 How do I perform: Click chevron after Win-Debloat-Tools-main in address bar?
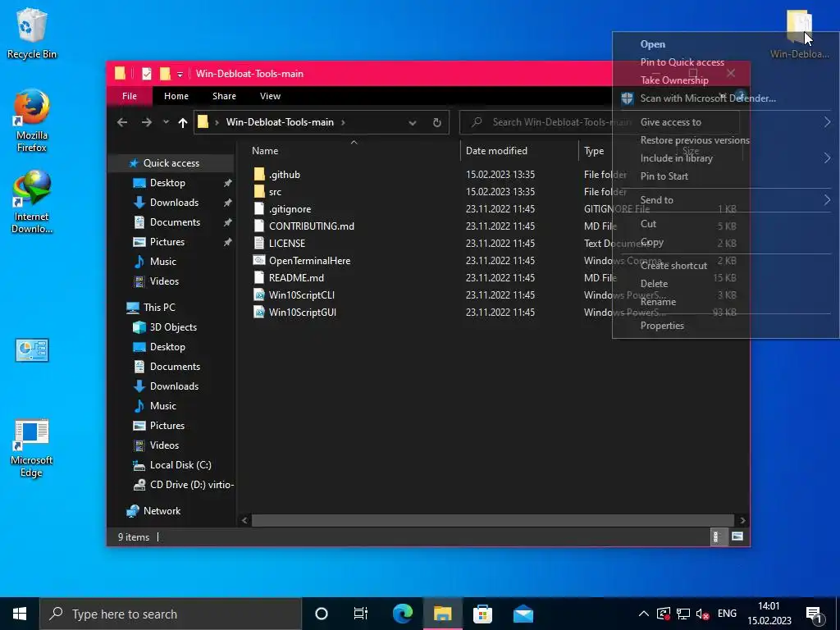click(x=344, y=122)
